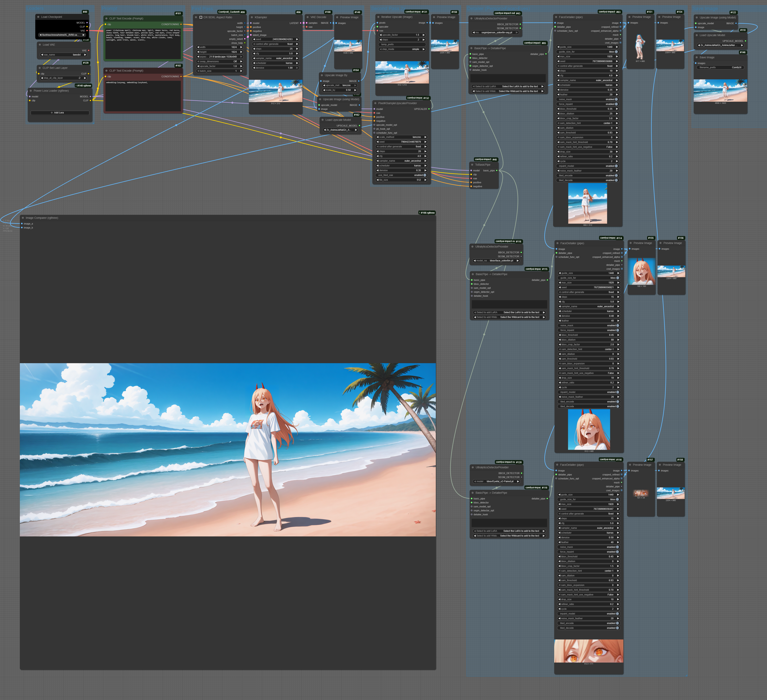Decrease height in CR SDXL Aspect Ratio
767x700 pixels.
[198, 52]
